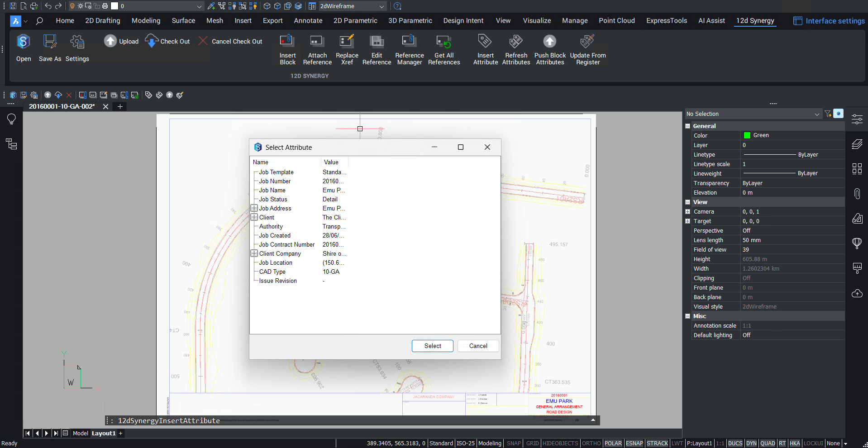
Task: Toggle DYN input in status bar
Action: pyautogui.click(x=751, y=443)
